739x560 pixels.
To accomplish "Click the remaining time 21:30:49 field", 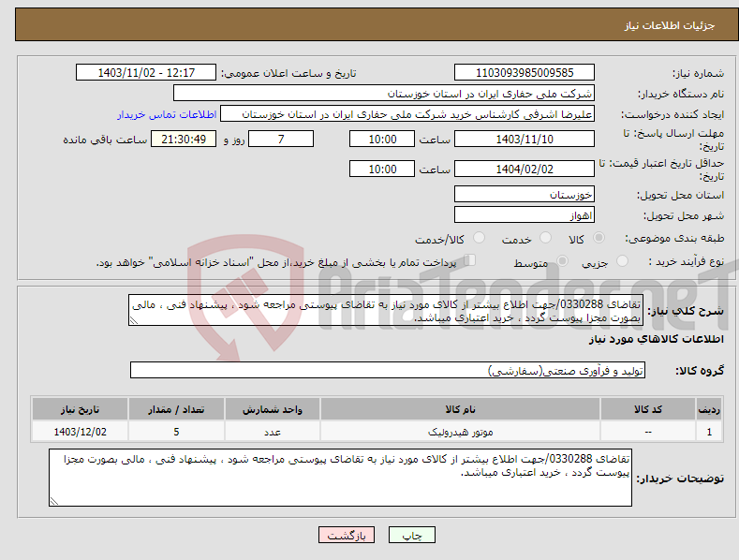I will tap(184, 139).
